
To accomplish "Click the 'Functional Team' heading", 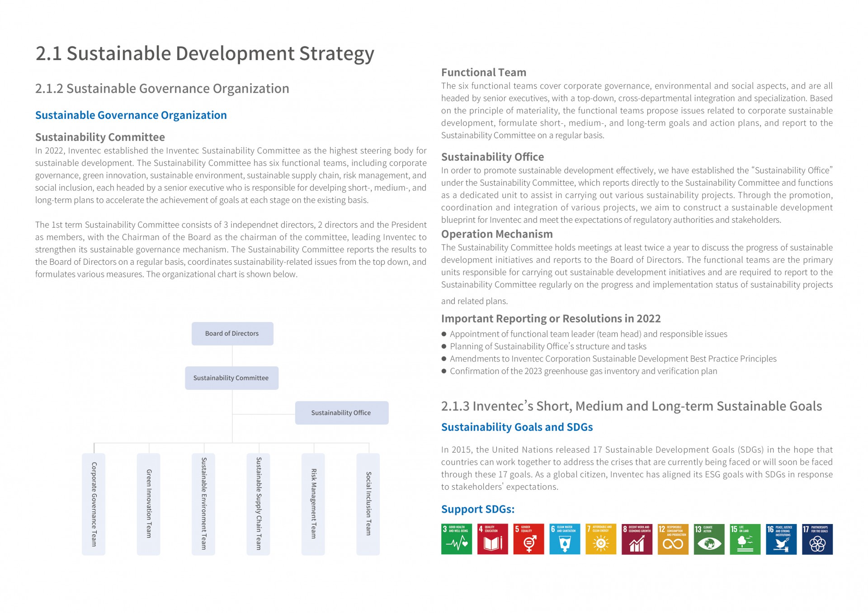I will coord(484,72).
